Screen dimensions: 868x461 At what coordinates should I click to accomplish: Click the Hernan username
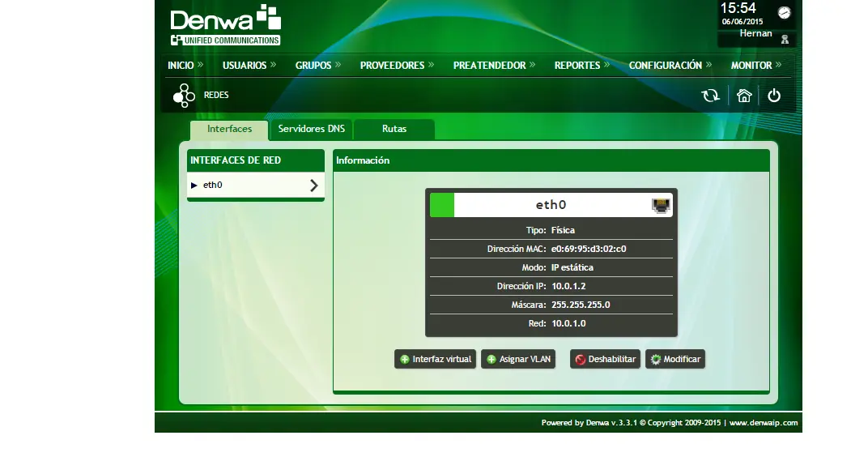[x=755, y=33]
